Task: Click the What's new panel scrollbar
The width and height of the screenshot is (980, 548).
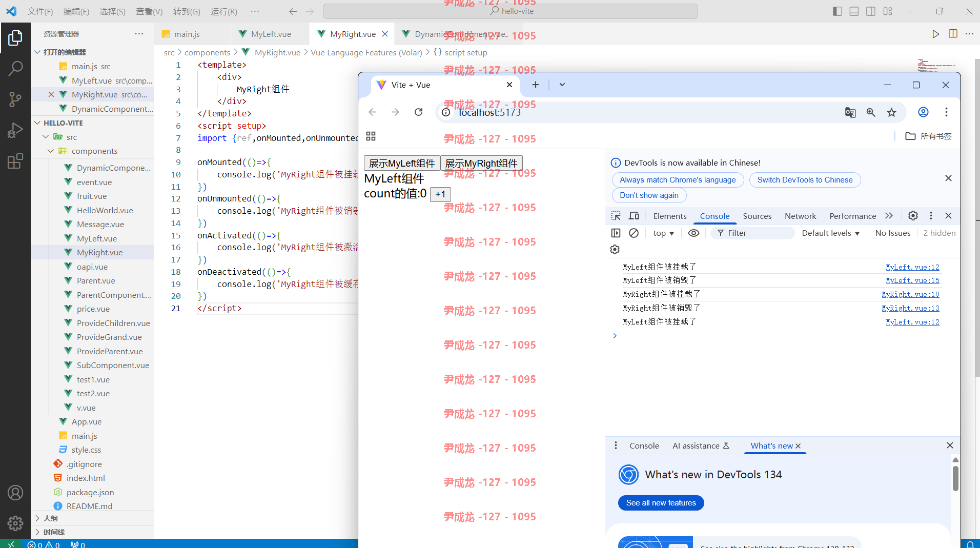Action: point(955,478)
